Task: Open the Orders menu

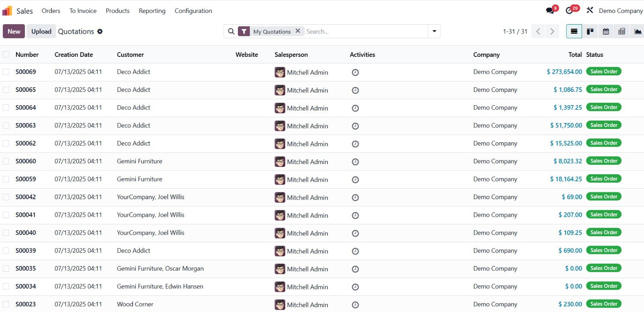Action: [x=51, y=11]
